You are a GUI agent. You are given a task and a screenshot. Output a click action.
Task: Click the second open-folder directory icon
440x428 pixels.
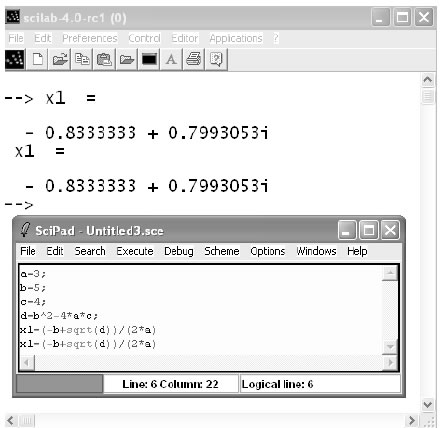click(127, 60)
